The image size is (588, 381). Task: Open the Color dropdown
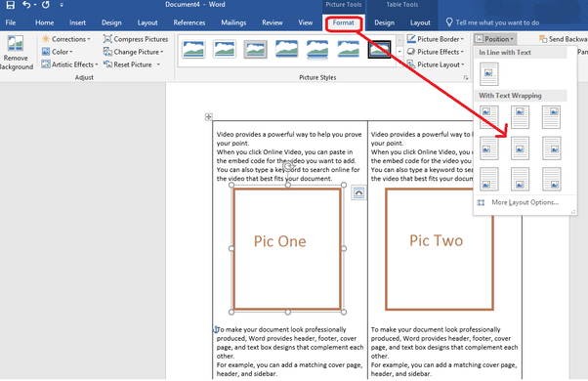coord(58,52)
